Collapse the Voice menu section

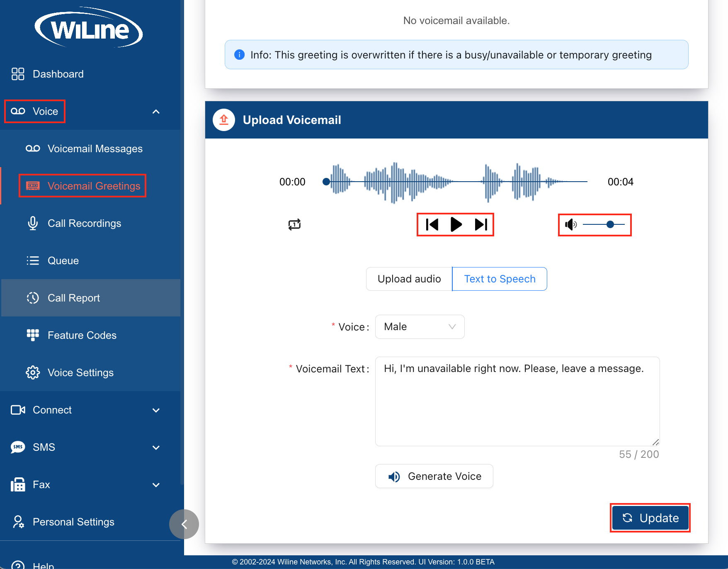coord(156,112)
